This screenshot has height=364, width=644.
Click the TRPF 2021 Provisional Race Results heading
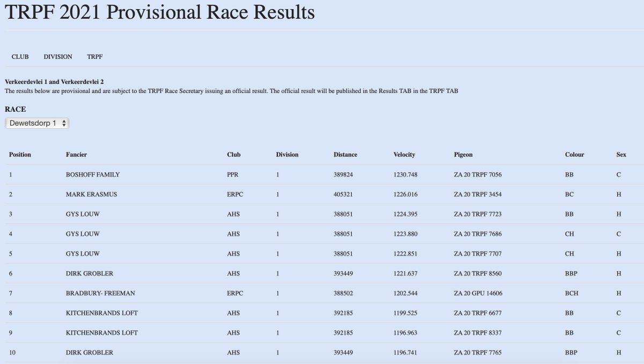[x=160, y=13]
